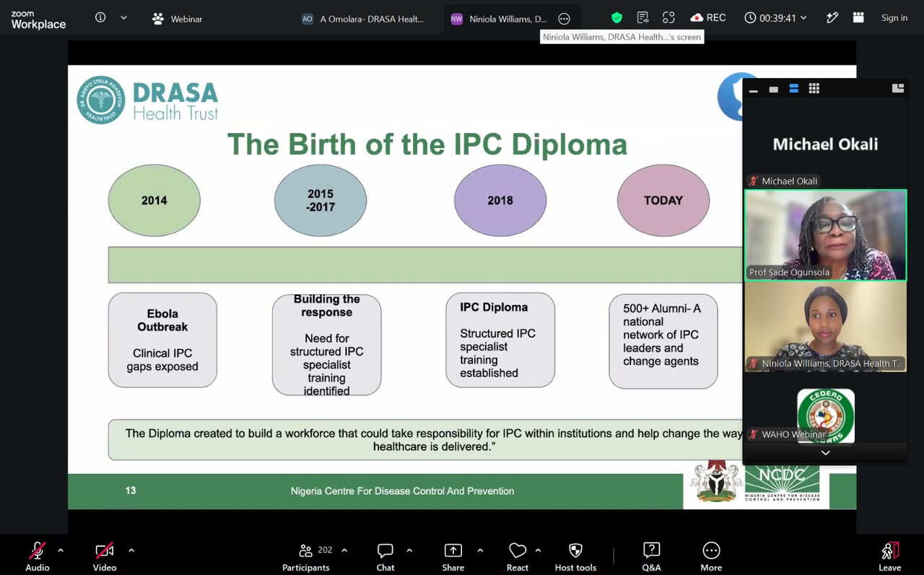This screenshot has width=924, height=575.
Task: Open the More options menu
Action: point(711,557)
